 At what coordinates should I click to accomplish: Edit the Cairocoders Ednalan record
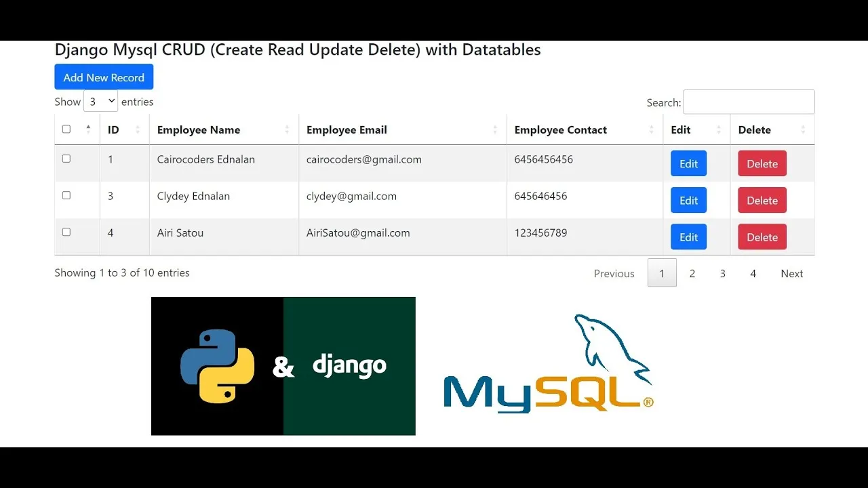688,163
